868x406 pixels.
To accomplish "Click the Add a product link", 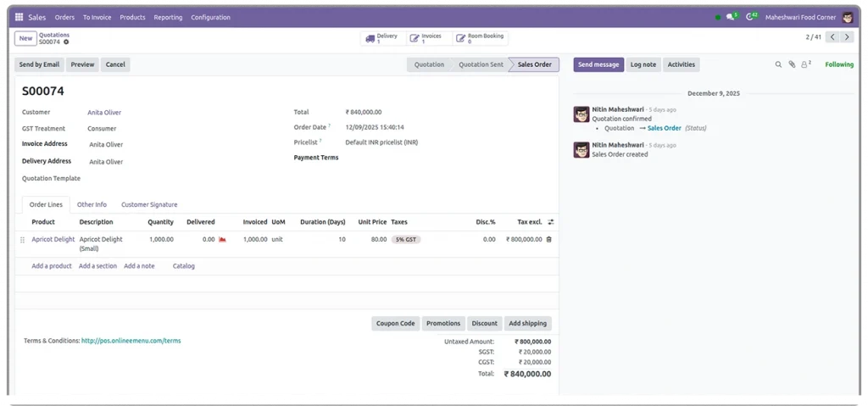I will [x=52, y=266].
